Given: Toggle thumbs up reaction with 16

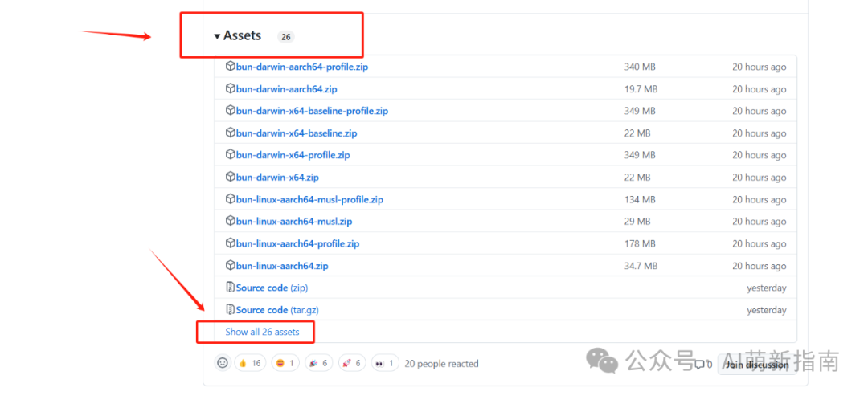Looking at the screenshot, I should (250, 363).
